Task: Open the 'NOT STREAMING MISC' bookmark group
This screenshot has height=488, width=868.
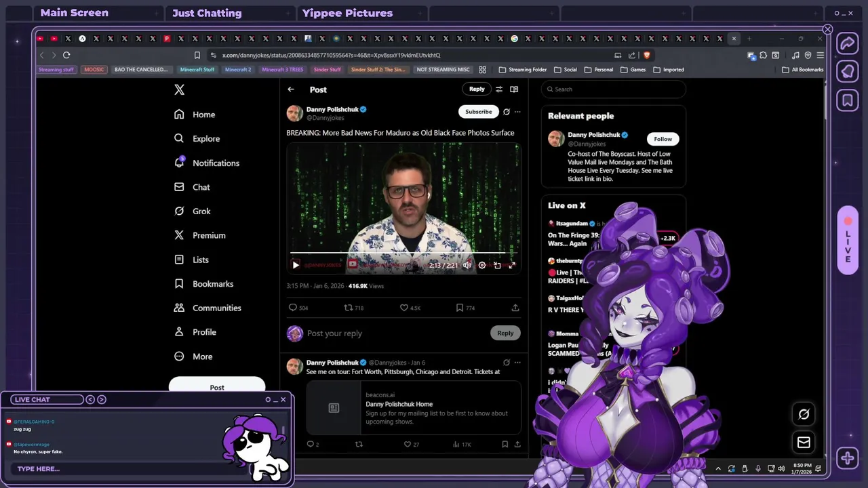Action: click(443, 69)
